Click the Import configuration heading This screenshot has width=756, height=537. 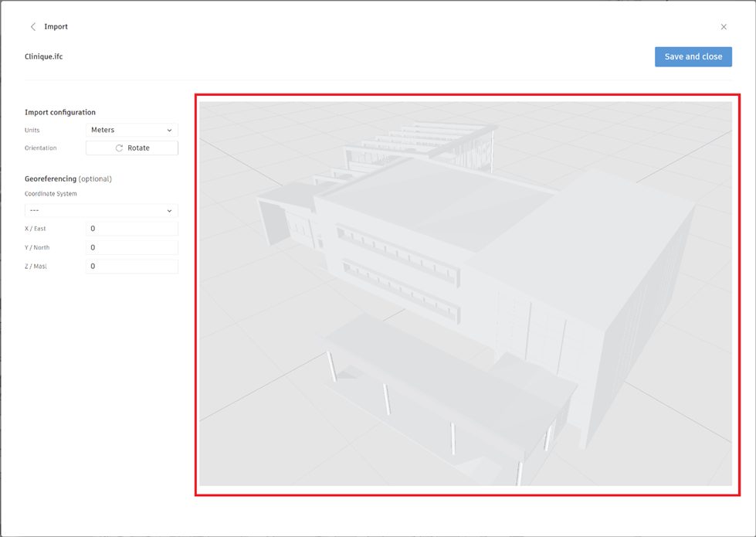tap(60, 112)
